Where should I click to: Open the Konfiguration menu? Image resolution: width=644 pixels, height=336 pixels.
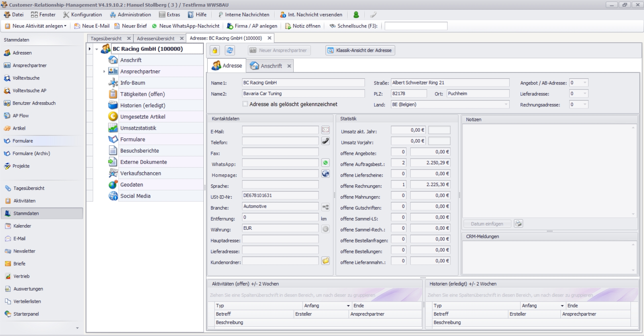(x=83, y=15)
